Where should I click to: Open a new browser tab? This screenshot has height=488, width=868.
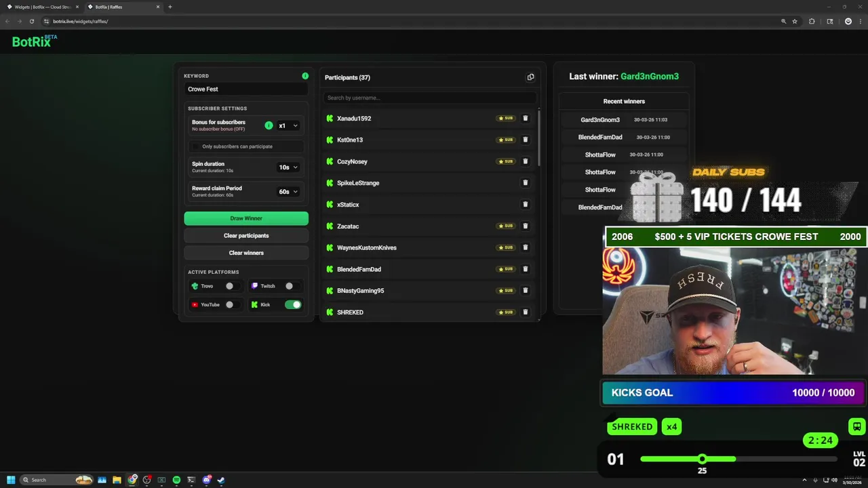pyautogui.click(x=170, y=7)
